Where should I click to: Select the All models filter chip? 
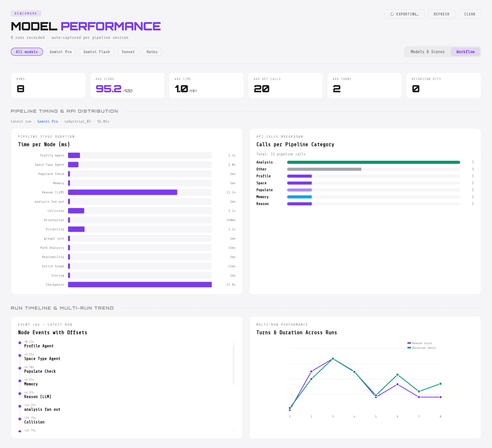[x=27, y=52]
